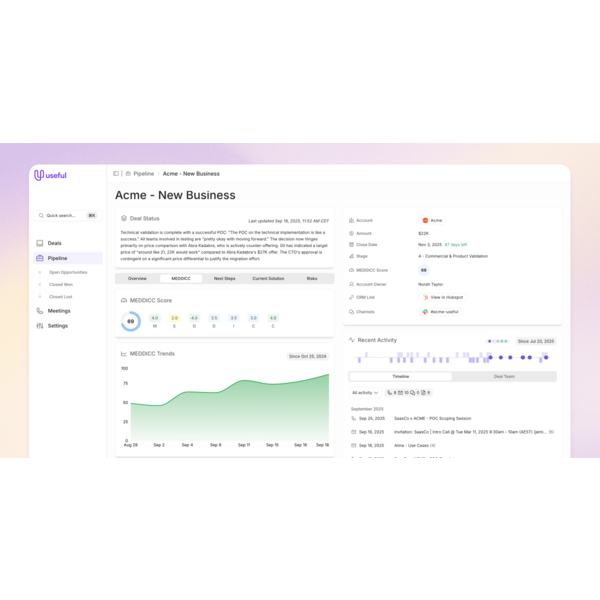Open Settings in the sidebar
600x600 pixels.
tap(58, 326)
